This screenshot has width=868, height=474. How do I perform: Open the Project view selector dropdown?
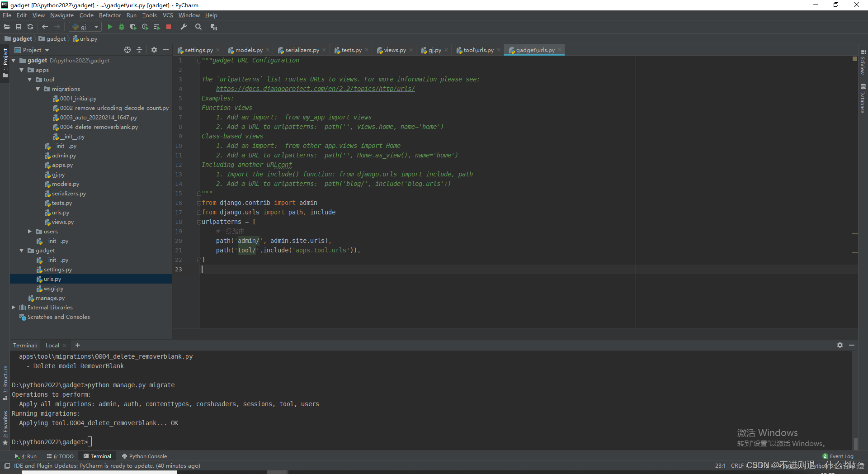32,50
